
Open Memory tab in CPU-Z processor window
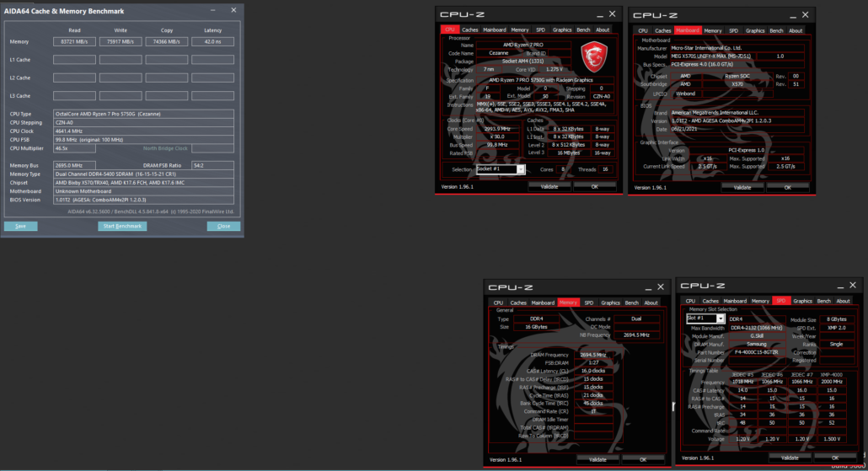coord(520,29)
